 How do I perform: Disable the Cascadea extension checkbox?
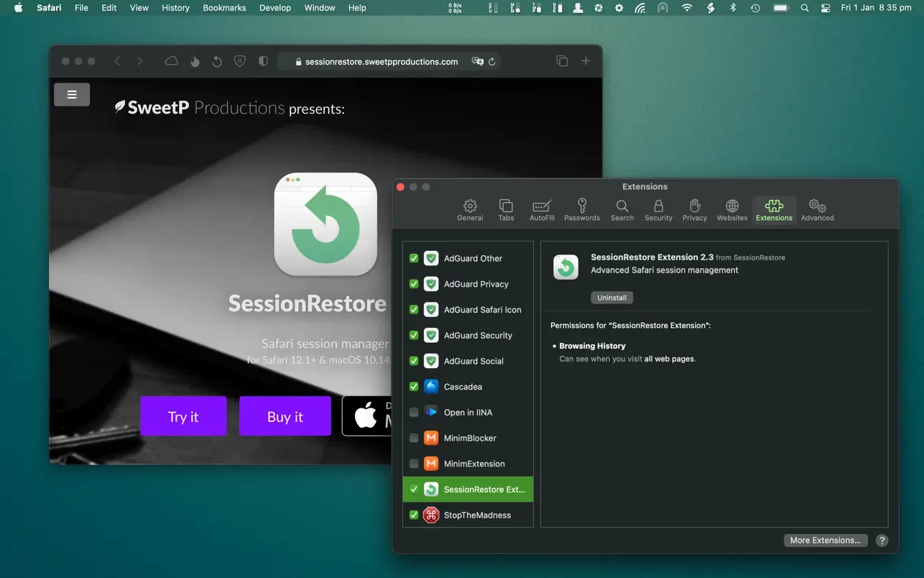point(414,387)
